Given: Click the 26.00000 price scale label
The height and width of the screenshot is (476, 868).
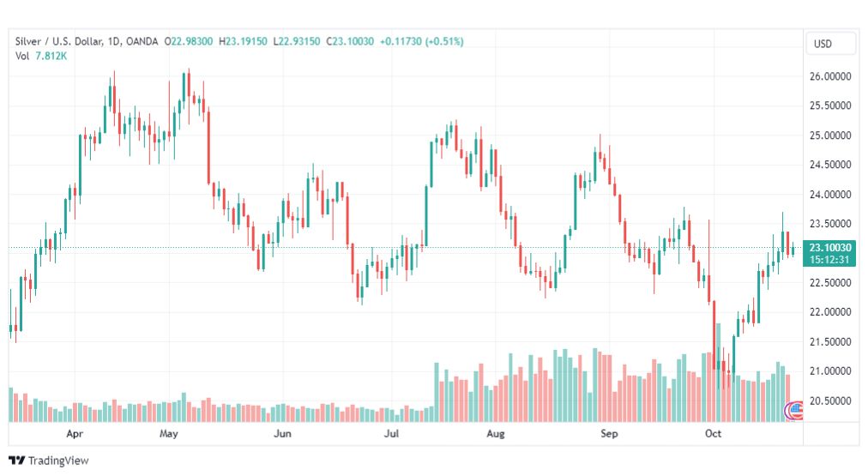Looking at the screenshot, I should 830,76.
